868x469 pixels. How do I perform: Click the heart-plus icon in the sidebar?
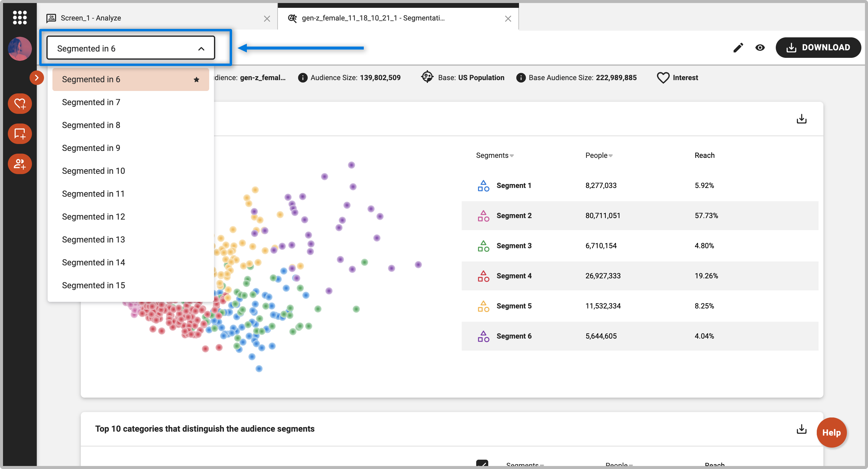click(x=20, y=104)
